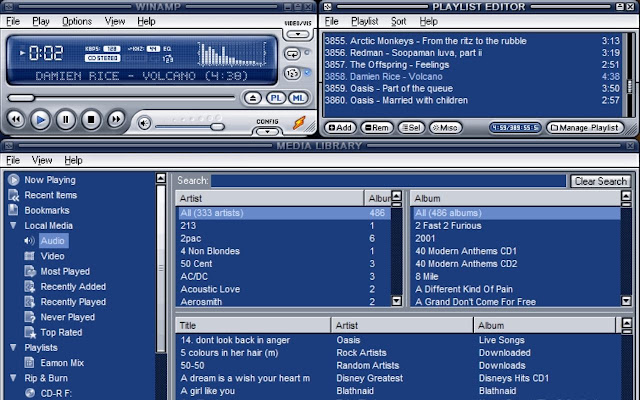
Task: Open the Eamon Mix playlist
Action: (x=62, y=363)
